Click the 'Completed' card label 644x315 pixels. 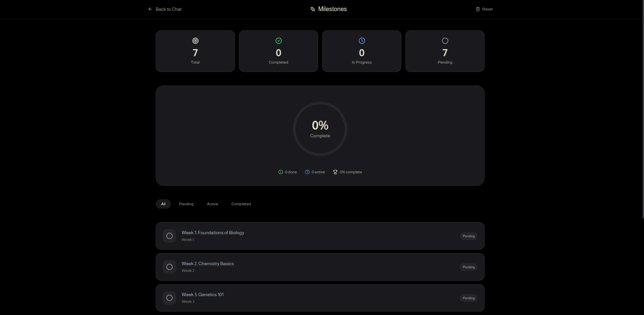click(x=279, y=62)
